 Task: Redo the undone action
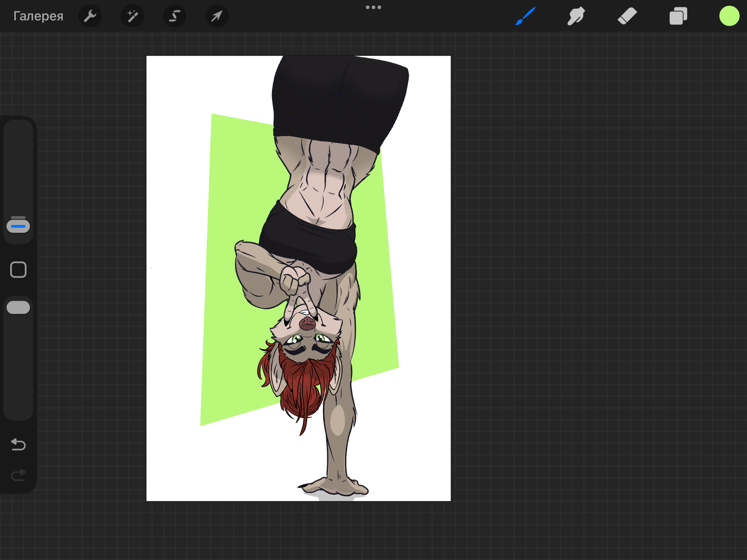pos(18,475)
